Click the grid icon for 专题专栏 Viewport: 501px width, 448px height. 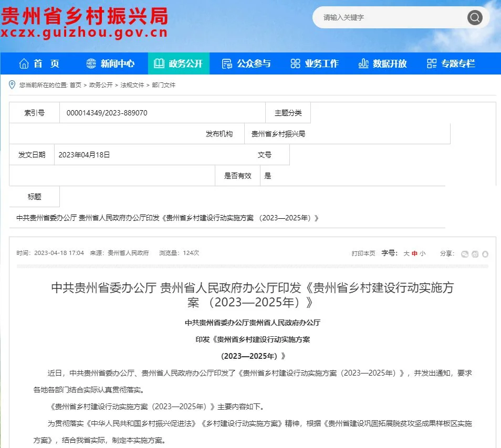tap(432, 63)
